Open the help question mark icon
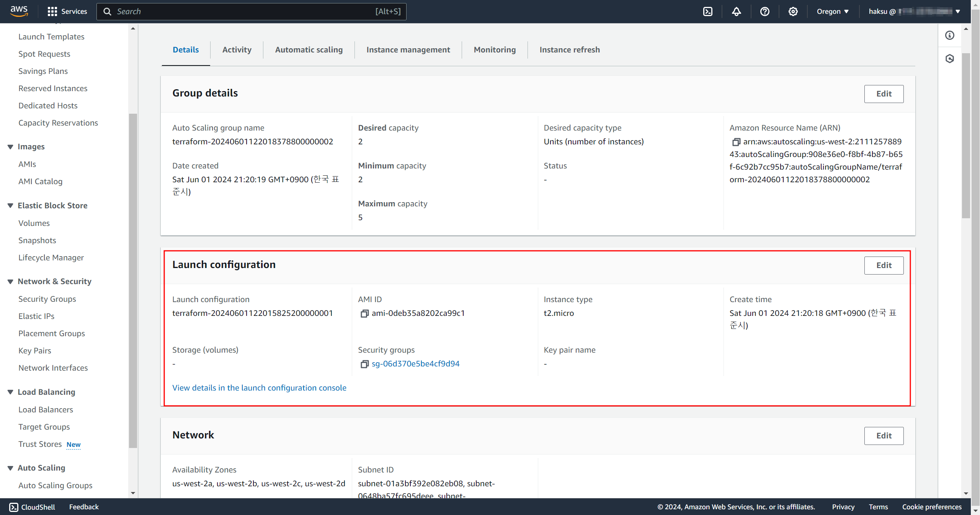Image resolution: width=980 pixels, height=515 pixels. coord(764,11)
